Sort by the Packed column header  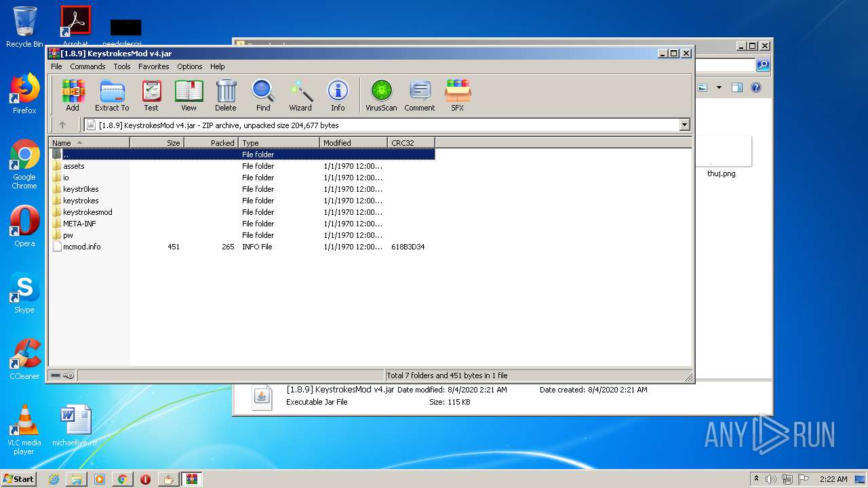pos(211,142)
